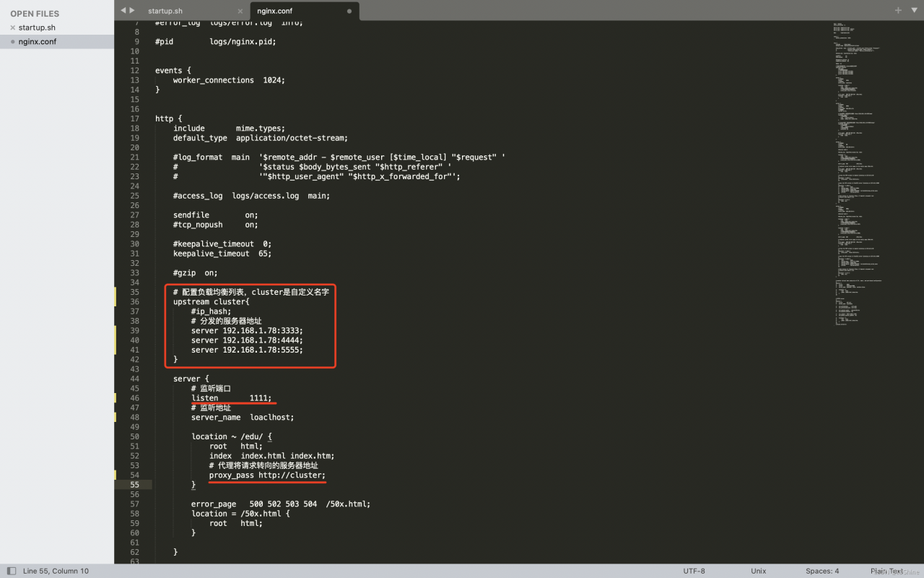Choose syntax via the Plain Text selector
Image resolution: width=924 pixels, height=578 pixels.
point(887,571)
